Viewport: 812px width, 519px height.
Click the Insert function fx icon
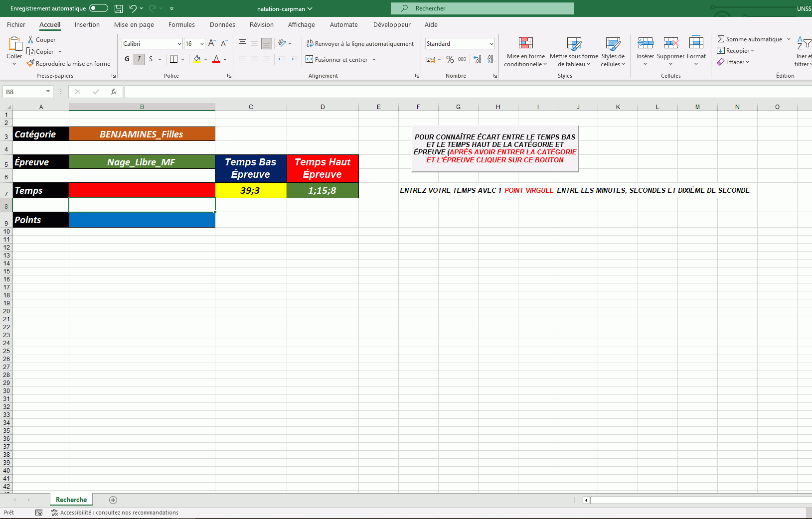(114, 92)
